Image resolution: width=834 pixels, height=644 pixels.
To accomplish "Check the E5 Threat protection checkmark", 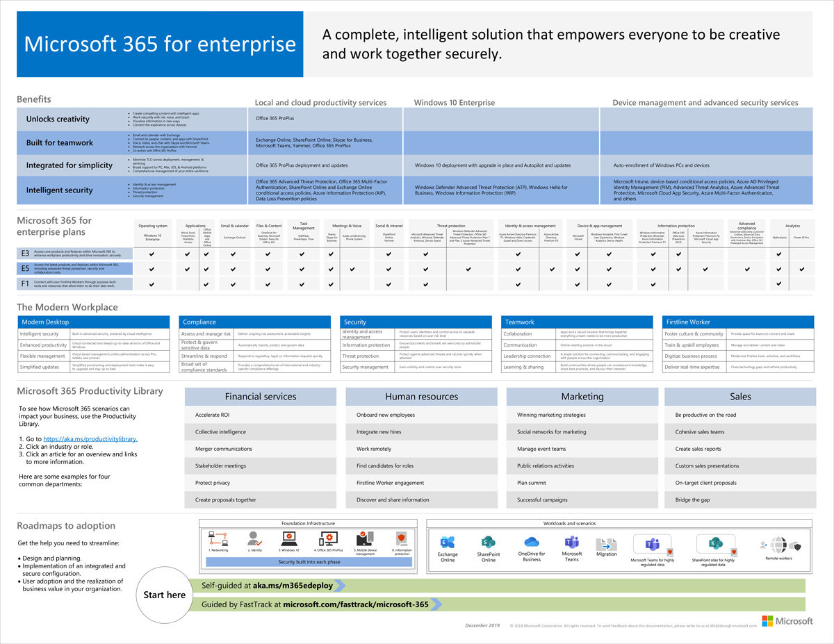I will [x=425, y=268].
